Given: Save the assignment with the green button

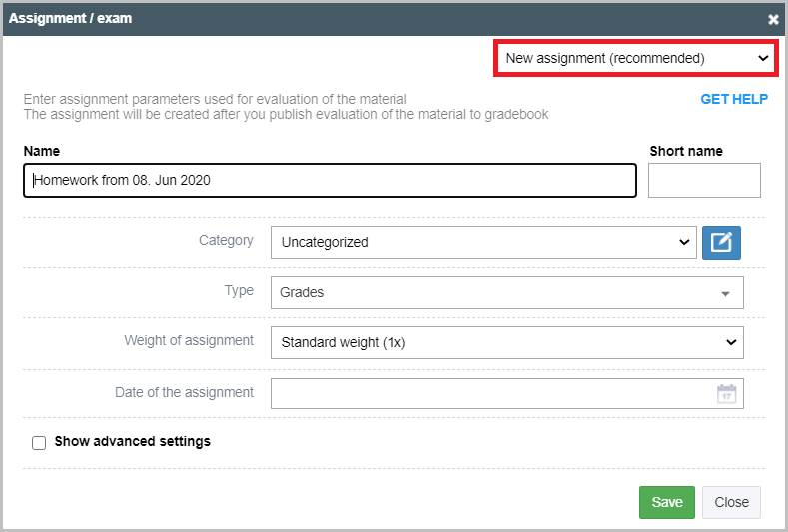Looking at the screenshot, I should point(667,502).
